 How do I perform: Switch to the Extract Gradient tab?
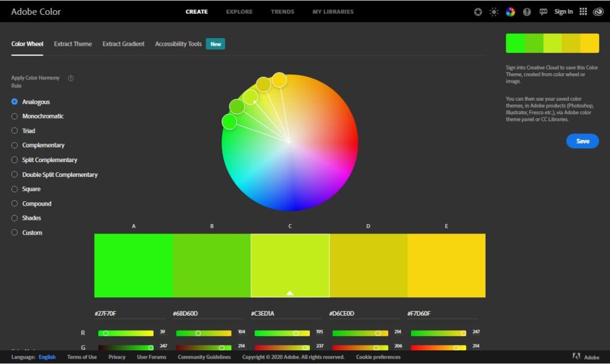(x=123, y=44)
